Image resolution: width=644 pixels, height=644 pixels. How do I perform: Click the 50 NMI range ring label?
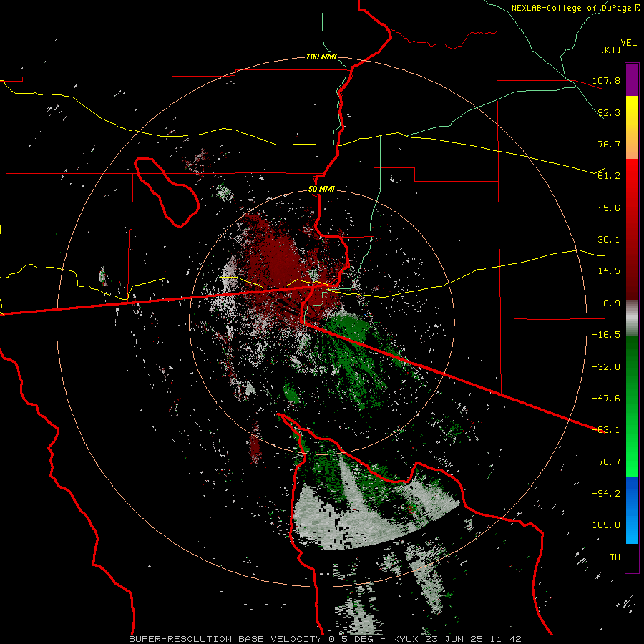(321, 190)
